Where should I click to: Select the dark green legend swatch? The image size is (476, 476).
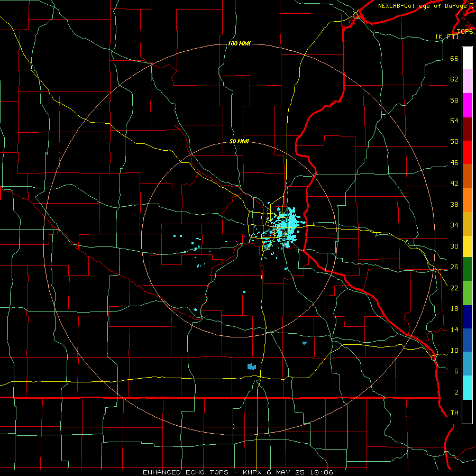(x=467, y=269)
